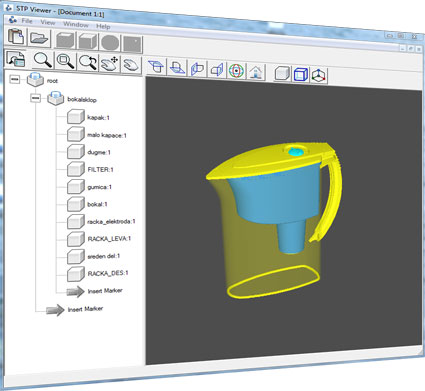Open the File menu

coord(27,21)
